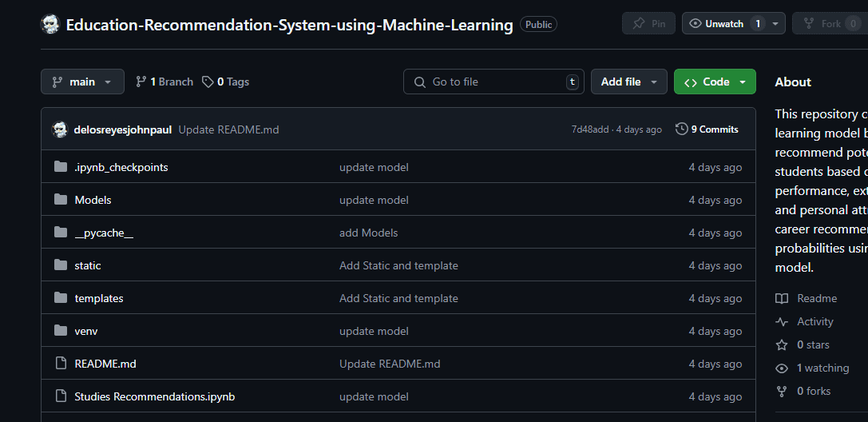Open commit hash 7d48add

(589, 129)
